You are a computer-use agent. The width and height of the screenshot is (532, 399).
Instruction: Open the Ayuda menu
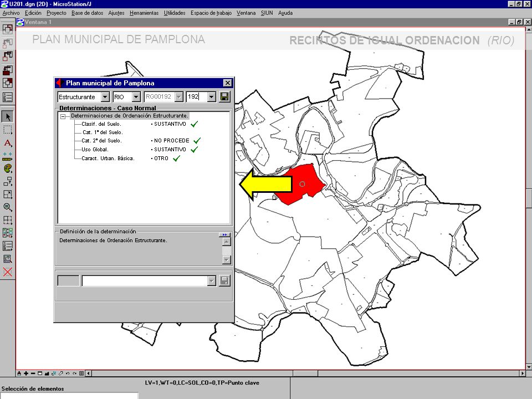[285, 13]
